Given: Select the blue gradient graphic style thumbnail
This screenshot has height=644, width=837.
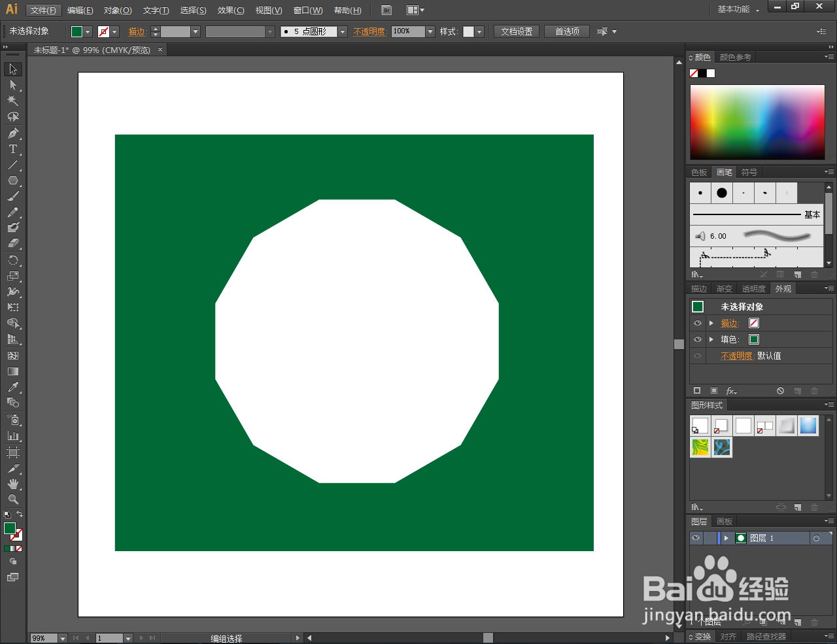Looking at the screenshot, I should 808,426.
